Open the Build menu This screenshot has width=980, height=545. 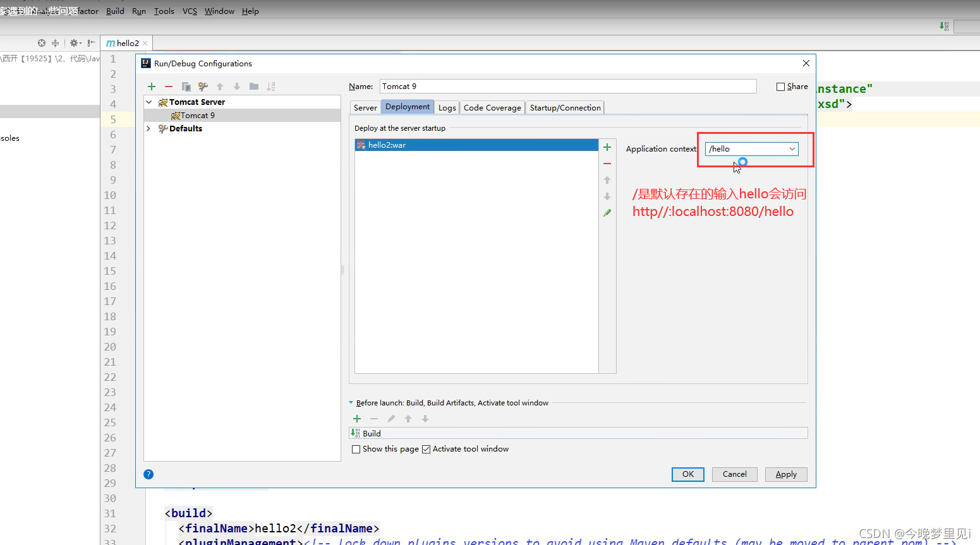115,11
